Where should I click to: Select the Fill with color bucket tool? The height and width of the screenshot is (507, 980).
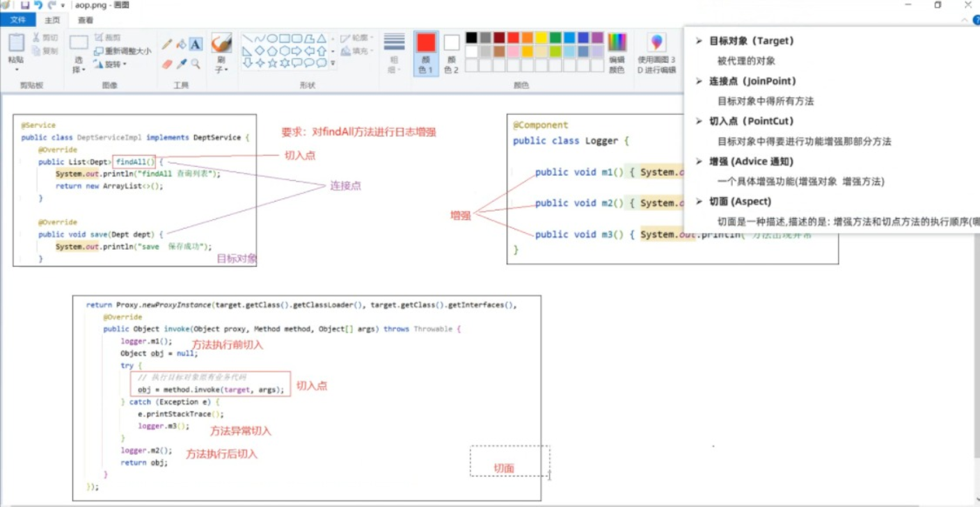[x=181, y=45]
